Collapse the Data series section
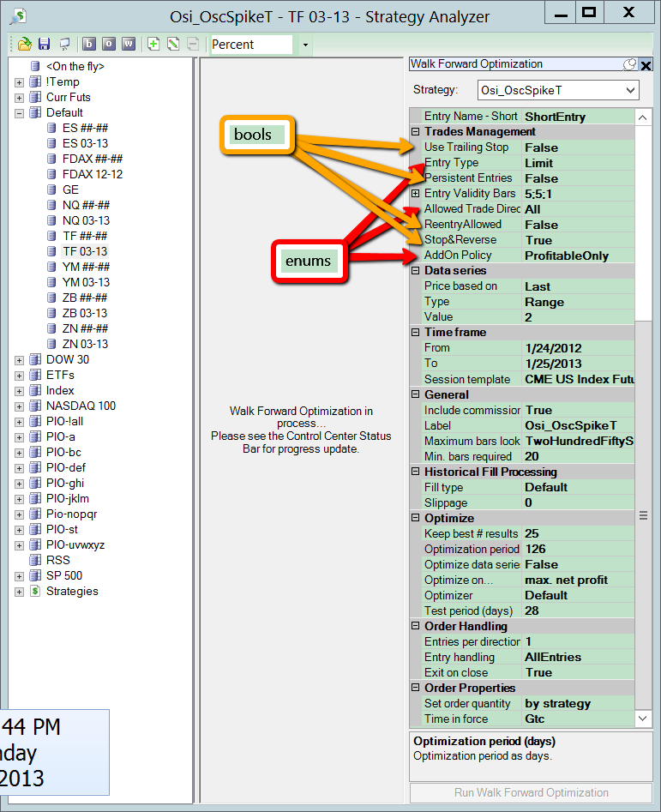 coord(415,270)
